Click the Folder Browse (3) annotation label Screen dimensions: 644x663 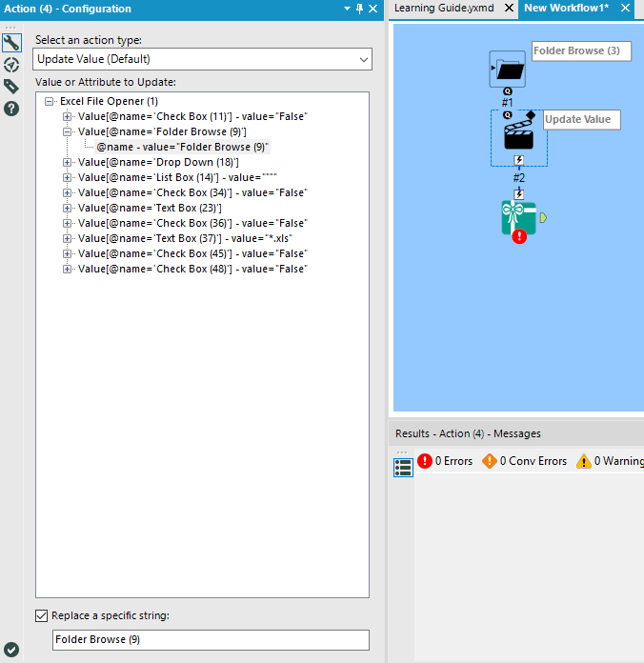581,51
